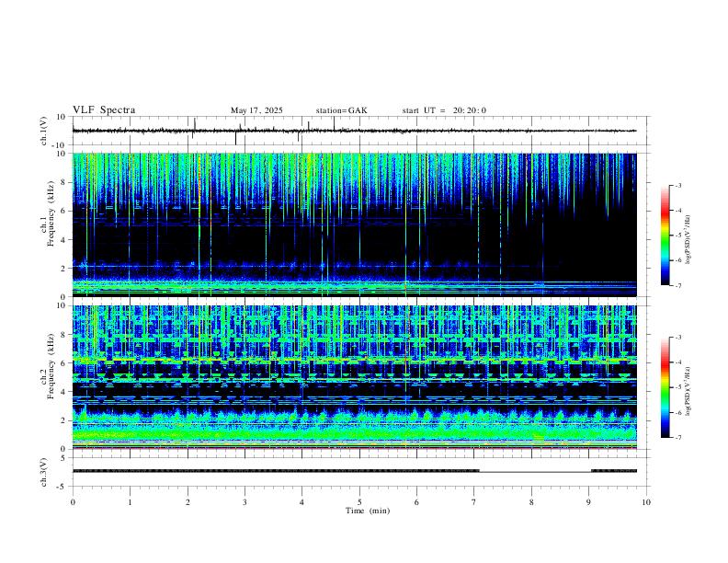This screenshot has width=728, height=563.
Task: Click time axis tick label '7'
Action: [474, 502]
